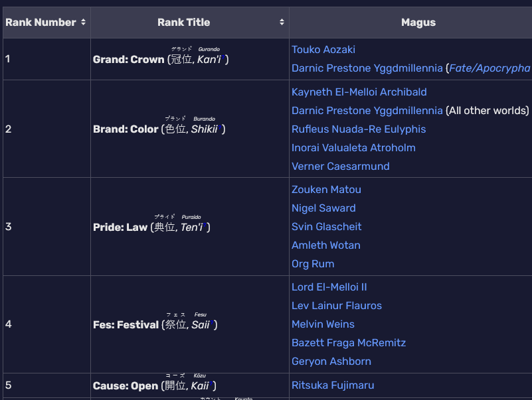Click the Cause: Open rank title
Viewport: 532px width, 400px height.
tap(126, 386)
